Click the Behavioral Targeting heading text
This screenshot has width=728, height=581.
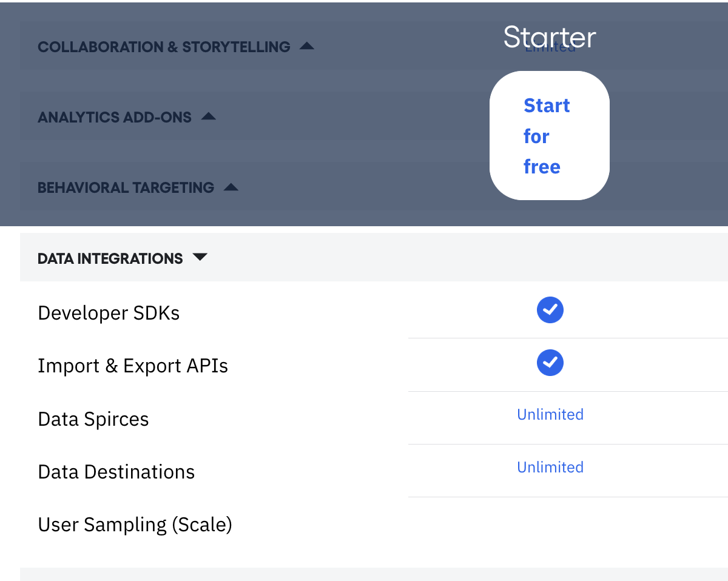[x=126, y=187]
